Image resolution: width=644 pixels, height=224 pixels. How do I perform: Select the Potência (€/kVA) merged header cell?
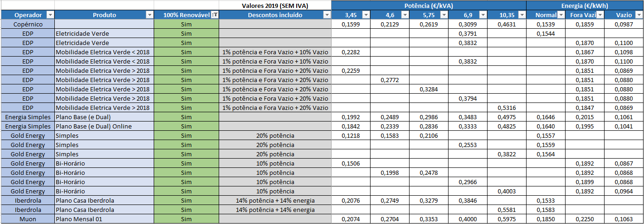point(429,6)
